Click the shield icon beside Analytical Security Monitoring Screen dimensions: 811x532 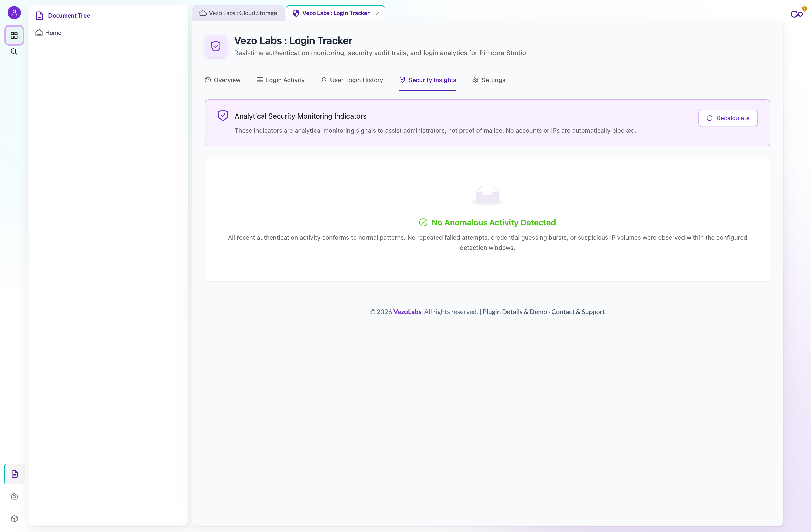223,116
